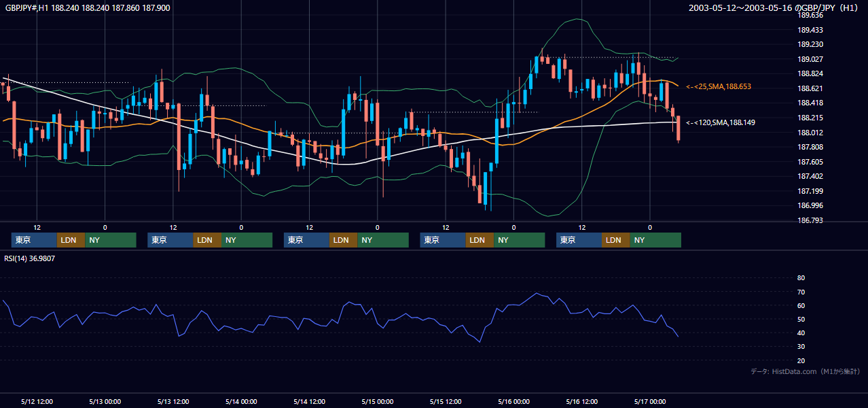Click price axis value 186.996
The height and width of the screenshot is (408, 868).
coord(810,205)
